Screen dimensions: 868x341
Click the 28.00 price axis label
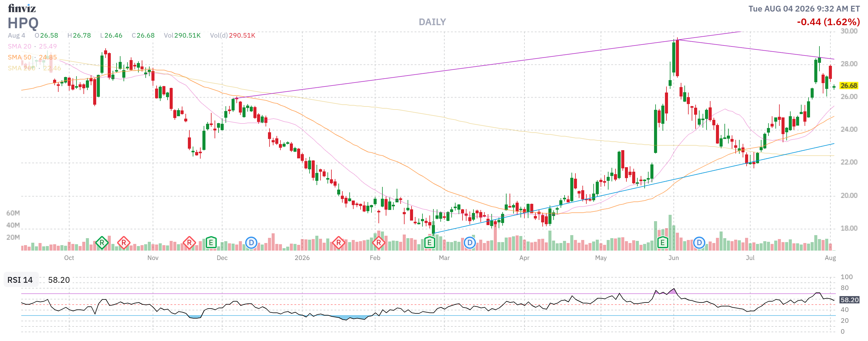[849, 64]
